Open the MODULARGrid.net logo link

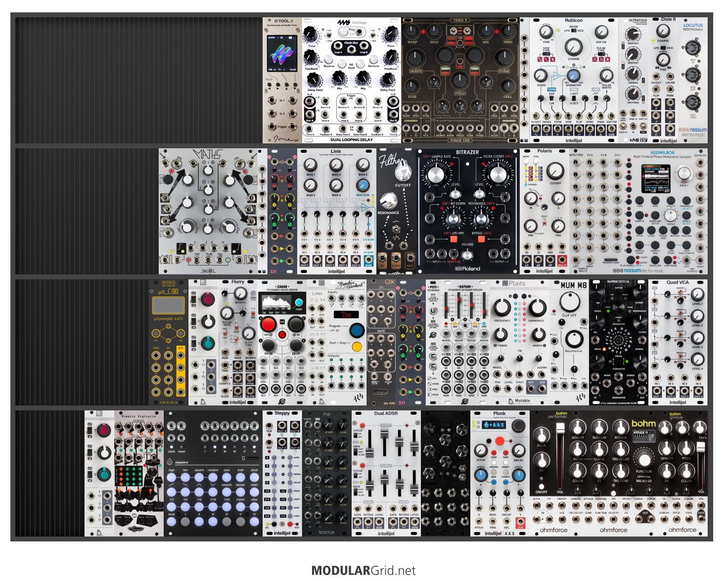[364, 571]
